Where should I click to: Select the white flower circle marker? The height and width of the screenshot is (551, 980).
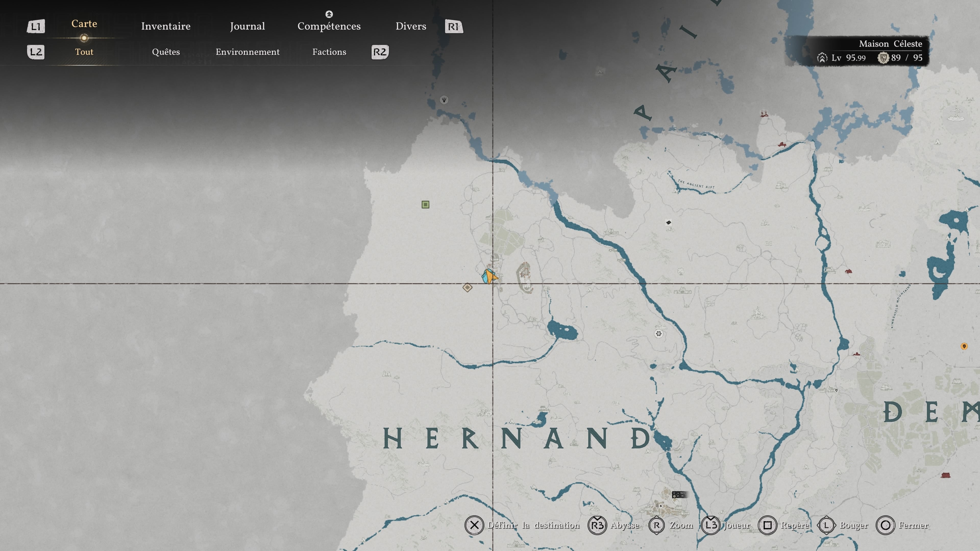click(x=658, y=333)
